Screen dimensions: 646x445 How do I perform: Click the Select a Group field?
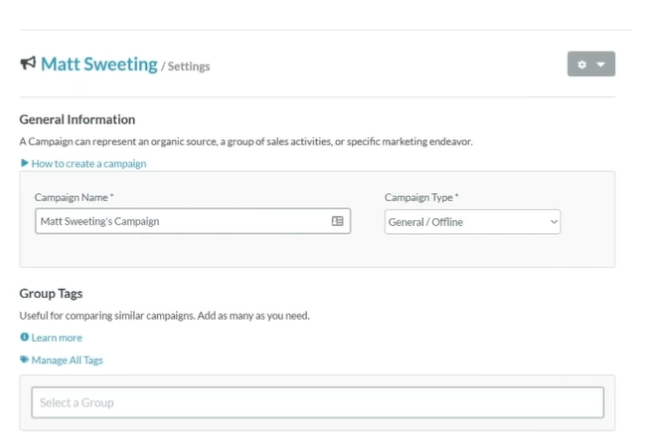click(x=317, y=402)
